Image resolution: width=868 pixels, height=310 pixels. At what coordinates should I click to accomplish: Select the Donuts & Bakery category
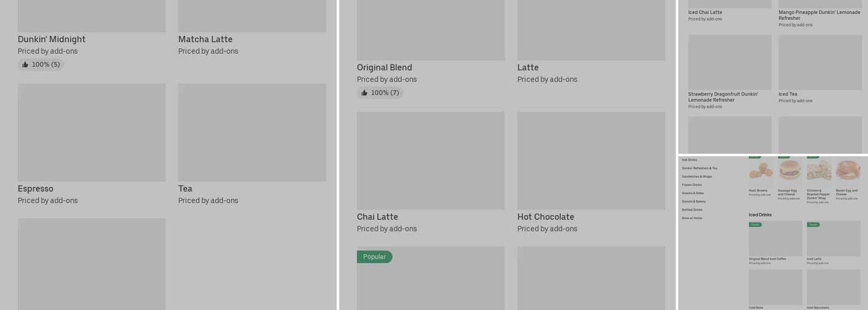(x=694, y=201)
